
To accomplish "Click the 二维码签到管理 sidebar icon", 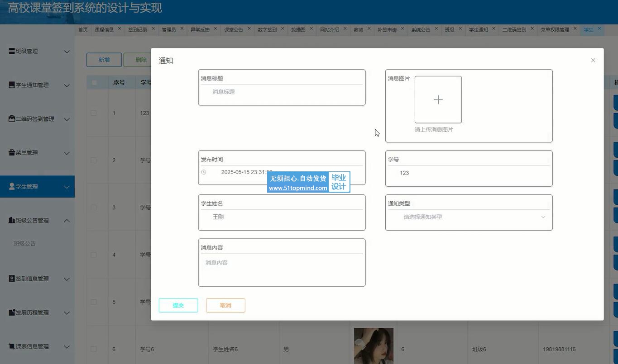I will [x=12, y=119].
